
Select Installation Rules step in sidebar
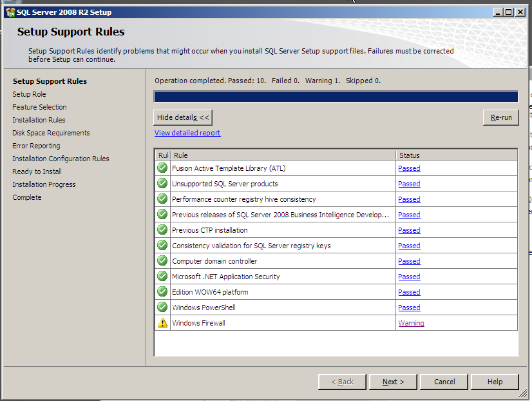coord(39,120)
